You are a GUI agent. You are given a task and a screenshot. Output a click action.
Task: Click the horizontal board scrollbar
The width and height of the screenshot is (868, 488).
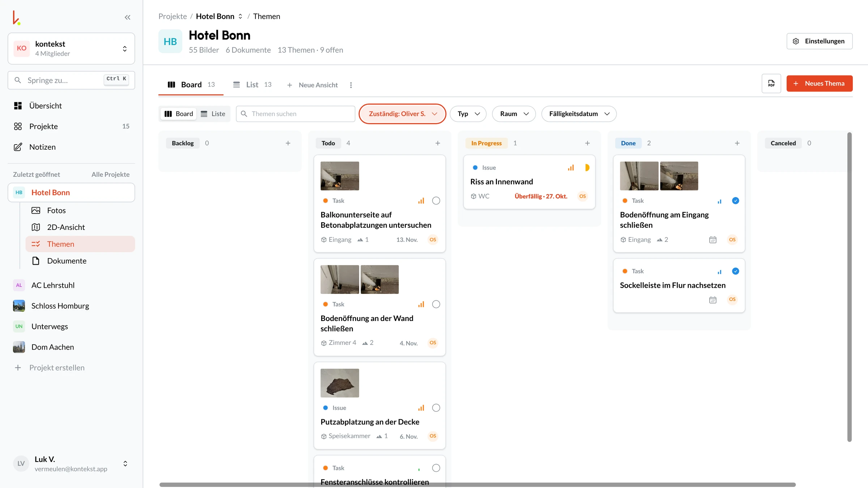click(x=477, y=485)
